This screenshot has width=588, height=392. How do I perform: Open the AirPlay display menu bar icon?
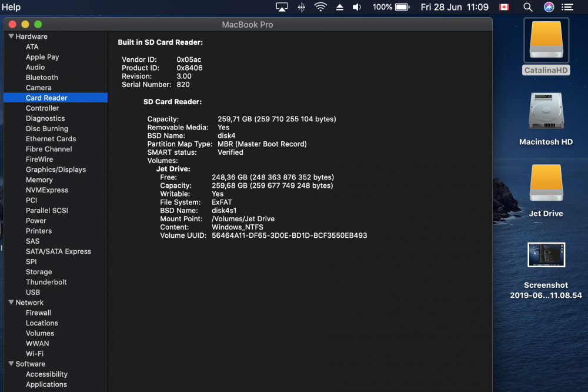[x=282, y=7]
